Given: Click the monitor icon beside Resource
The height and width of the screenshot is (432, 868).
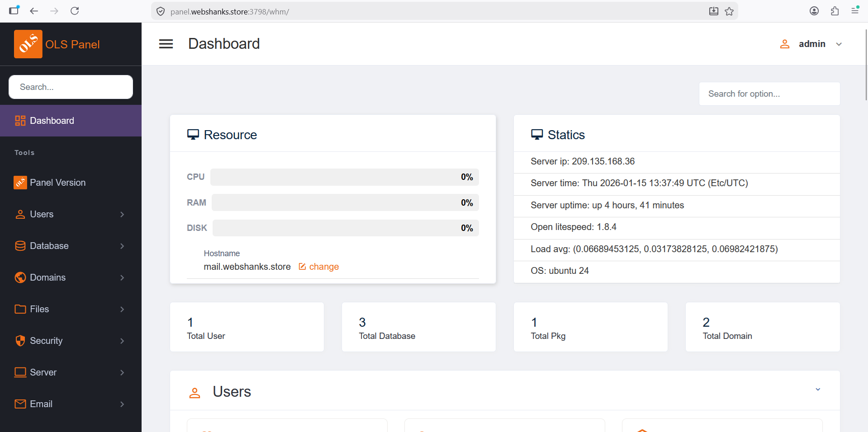Looking at the screenshot, I should (193, 135).
